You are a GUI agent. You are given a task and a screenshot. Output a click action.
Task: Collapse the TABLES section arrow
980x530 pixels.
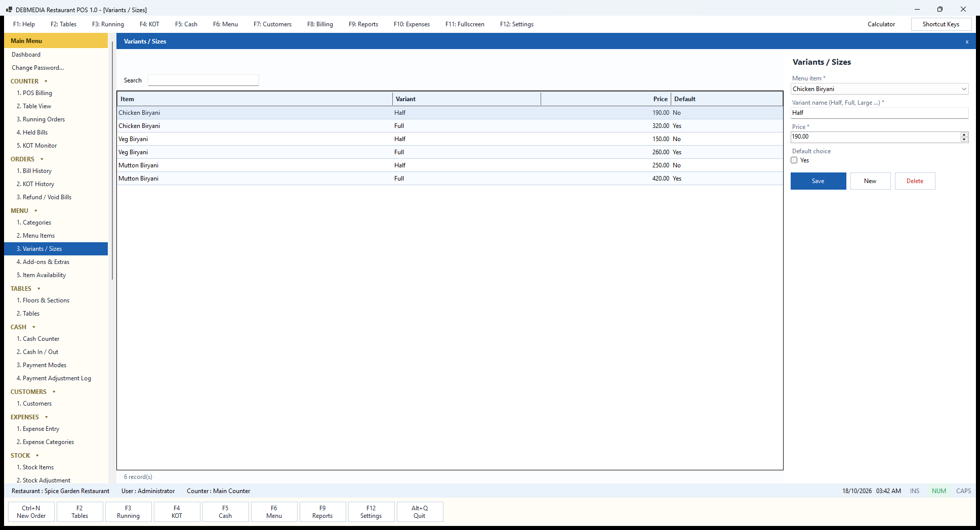[x=39, y=289]
